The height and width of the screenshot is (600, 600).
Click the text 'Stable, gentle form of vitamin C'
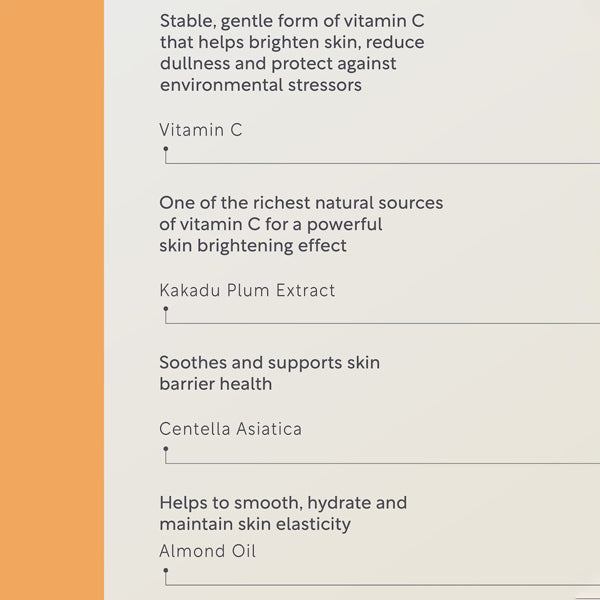point(292,21)
